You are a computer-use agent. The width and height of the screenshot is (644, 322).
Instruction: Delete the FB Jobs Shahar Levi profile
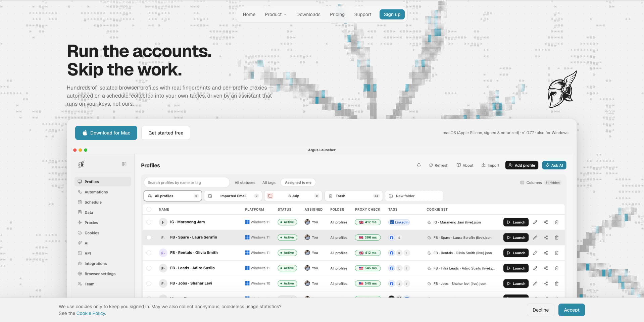(x=557, y=283)
